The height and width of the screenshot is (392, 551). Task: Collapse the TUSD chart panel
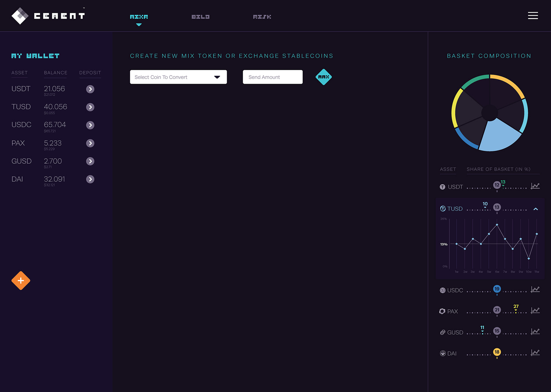(536, 209)
